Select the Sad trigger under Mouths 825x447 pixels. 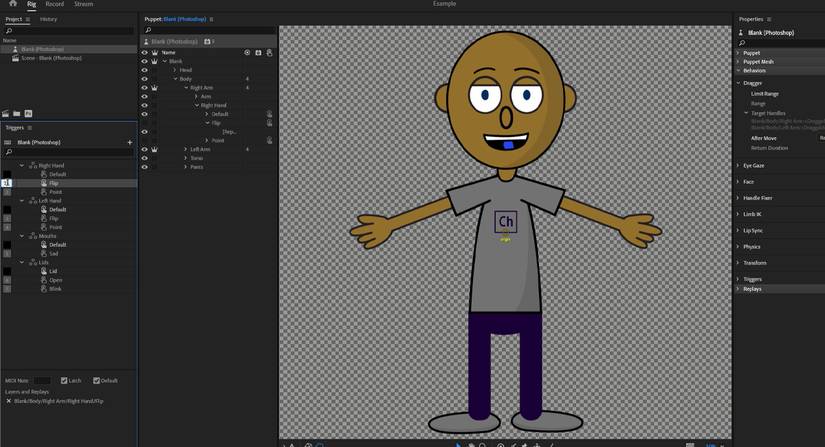tap(54, 254)
